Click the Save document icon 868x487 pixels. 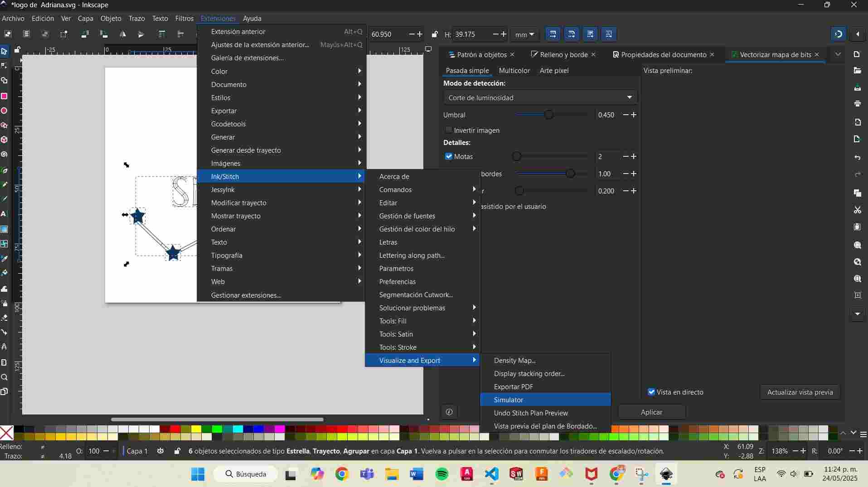[x=857, y=87]
